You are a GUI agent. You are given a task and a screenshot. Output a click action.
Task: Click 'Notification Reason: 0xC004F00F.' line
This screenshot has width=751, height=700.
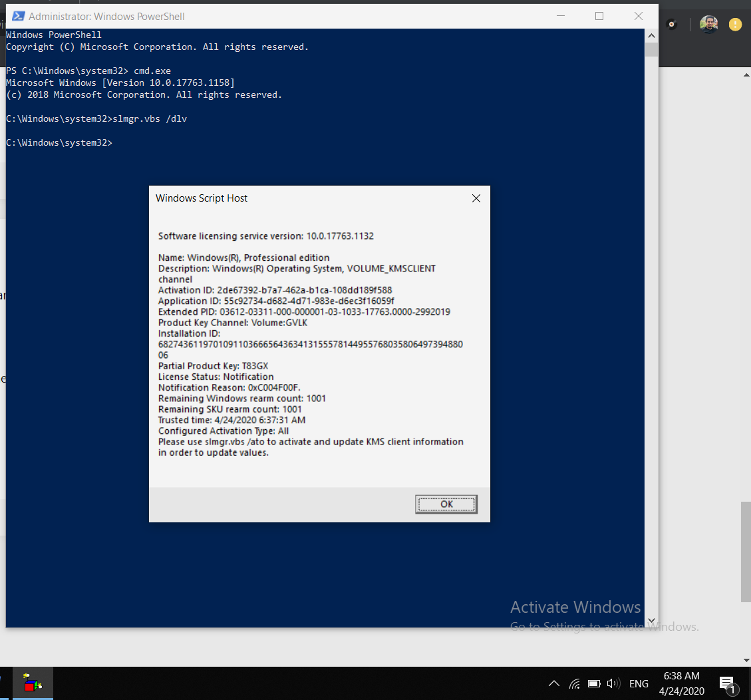[229, 388]
